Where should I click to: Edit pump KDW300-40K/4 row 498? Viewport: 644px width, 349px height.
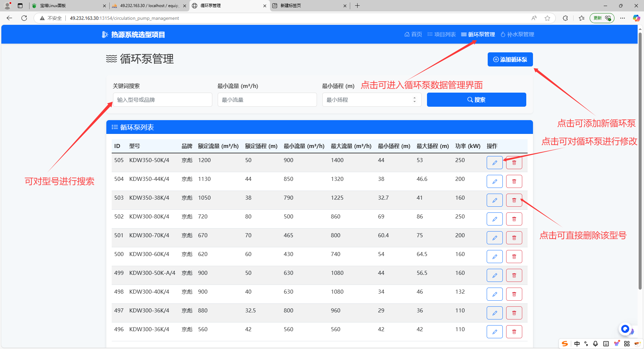pyautogui.click(x=494, y=294)
